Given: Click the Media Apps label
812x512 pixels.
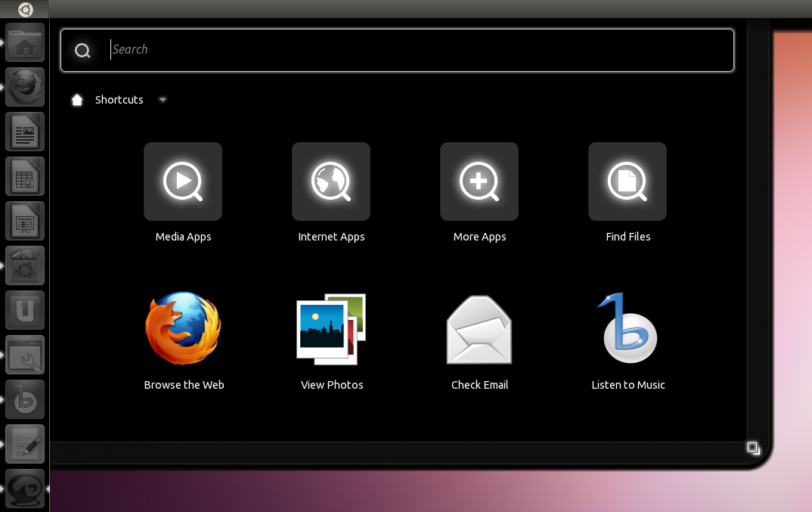Looking at the screenshot, I should pos(183,237).
